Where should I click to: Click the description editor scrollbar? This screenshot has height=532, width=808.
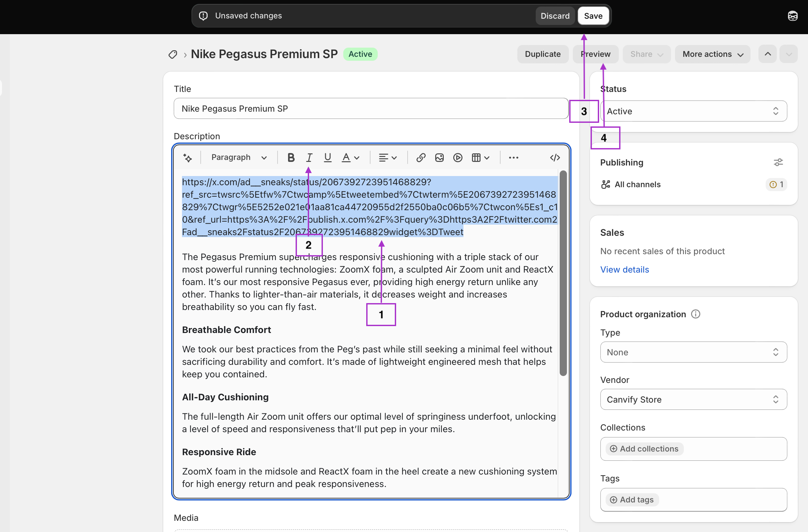(x=563, y=273)
